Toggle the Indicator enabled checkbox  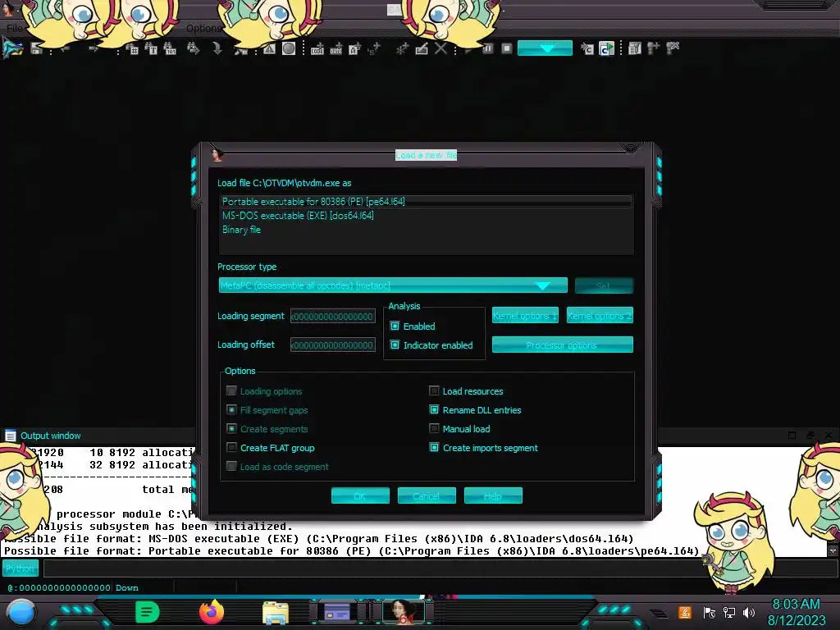pyautogui.click(x=395, y=345)
